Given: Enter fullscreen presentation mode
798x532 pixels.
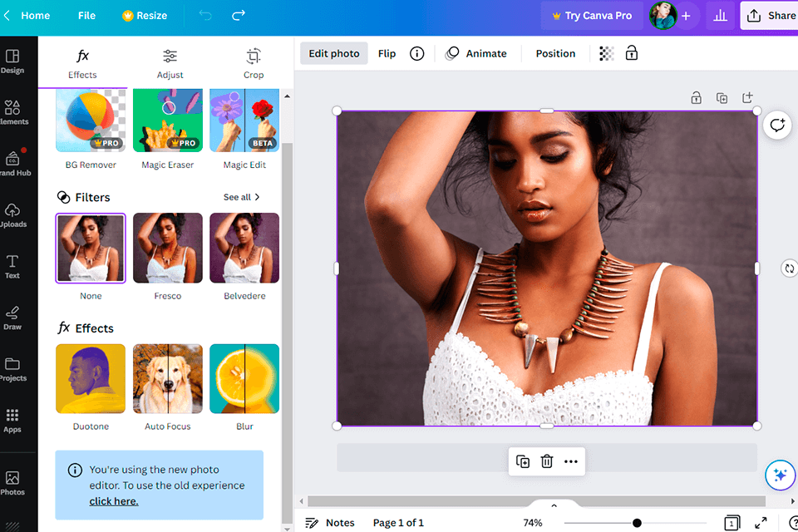Looking at the screenshot, I should (761, 523).
